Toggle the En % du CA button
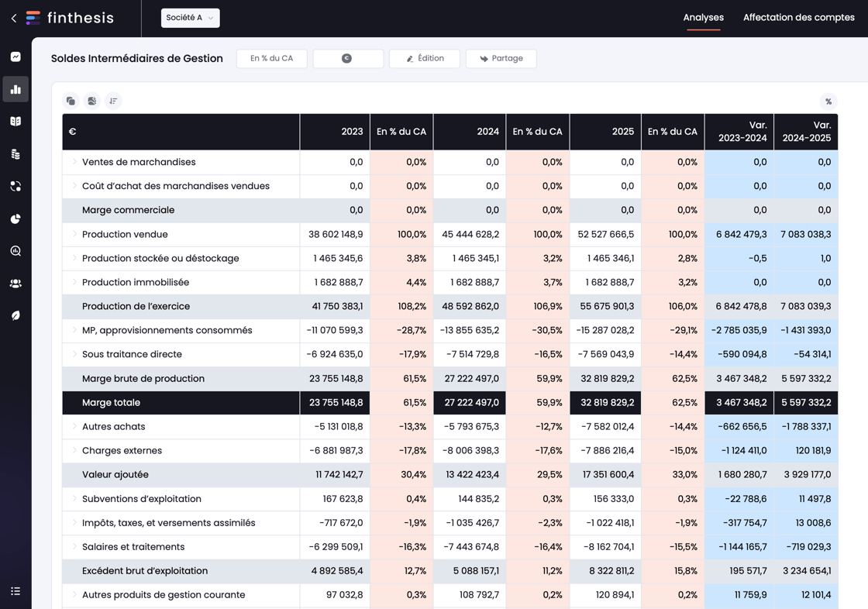Screen dimensions: 868x609 click(272, 58)
